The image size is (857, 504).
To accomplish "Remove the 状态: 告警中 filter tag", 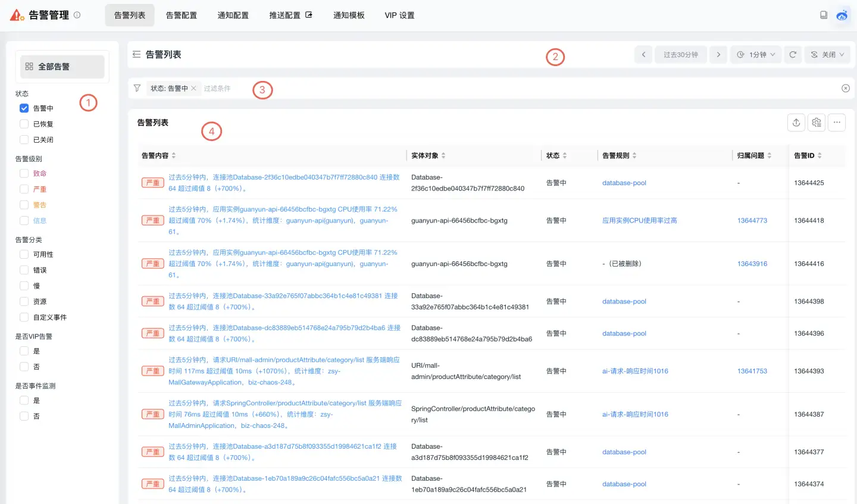I will tap(193, 89).
